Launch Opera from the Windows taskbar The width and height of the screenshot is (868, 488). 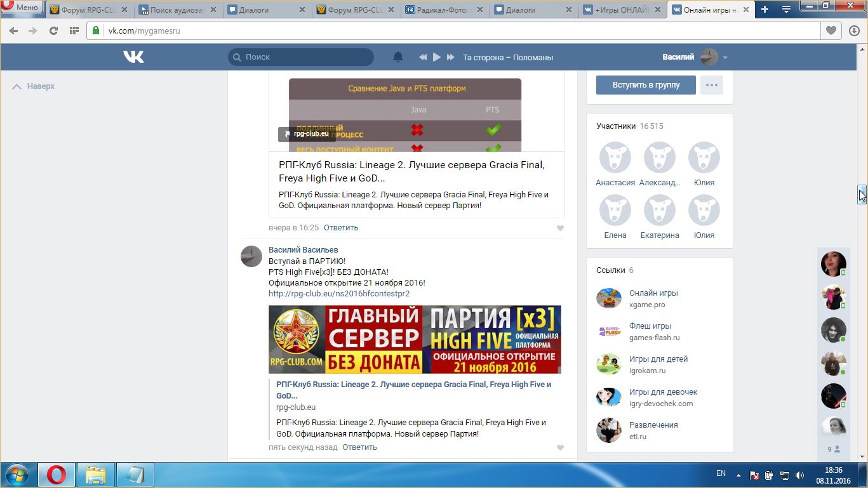point(57,475)
